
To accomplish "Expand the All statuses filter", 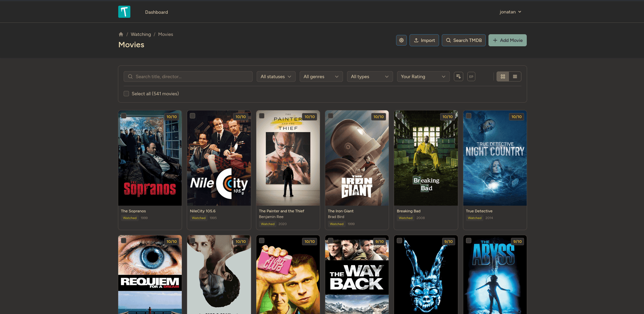I will pyautogui.click(x=276, y=76).
